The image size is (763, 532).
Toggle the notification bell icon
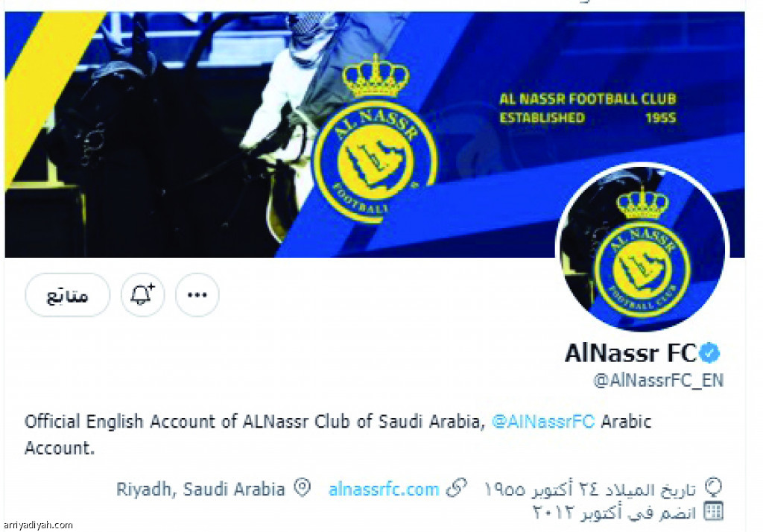142,295
